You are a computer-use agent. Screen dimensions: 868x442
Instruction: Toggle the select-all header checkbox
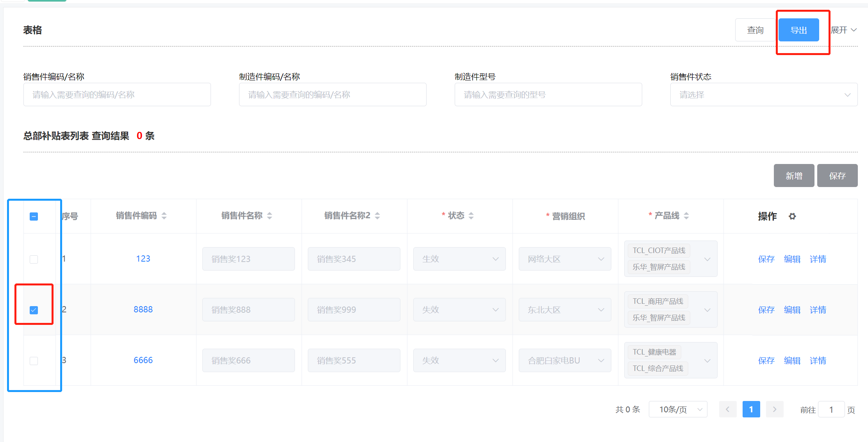pyautogui.click(x=34, y=216)
